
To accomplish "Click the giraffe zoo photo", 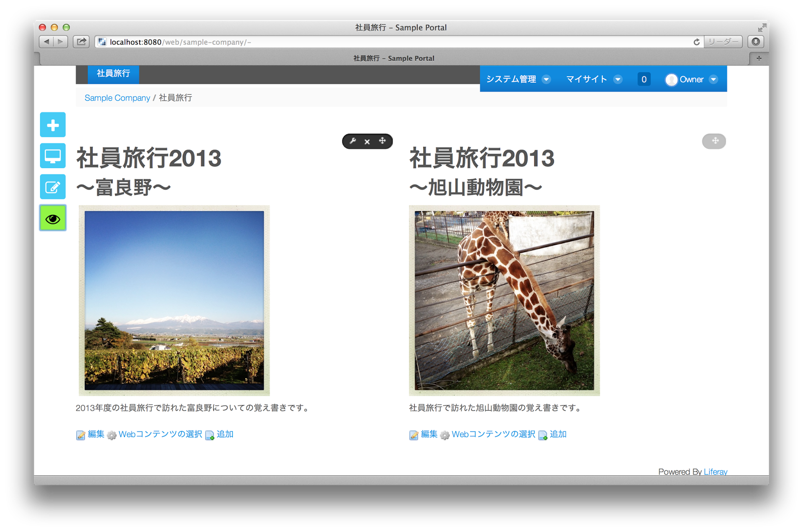I will point(504,300).
